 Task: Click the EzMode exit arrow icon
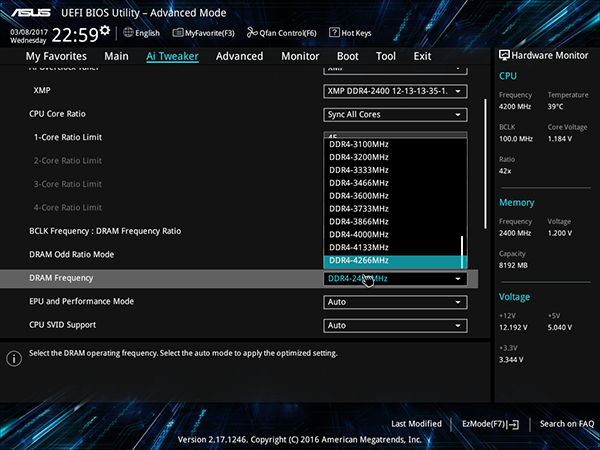tap(514, 424)
